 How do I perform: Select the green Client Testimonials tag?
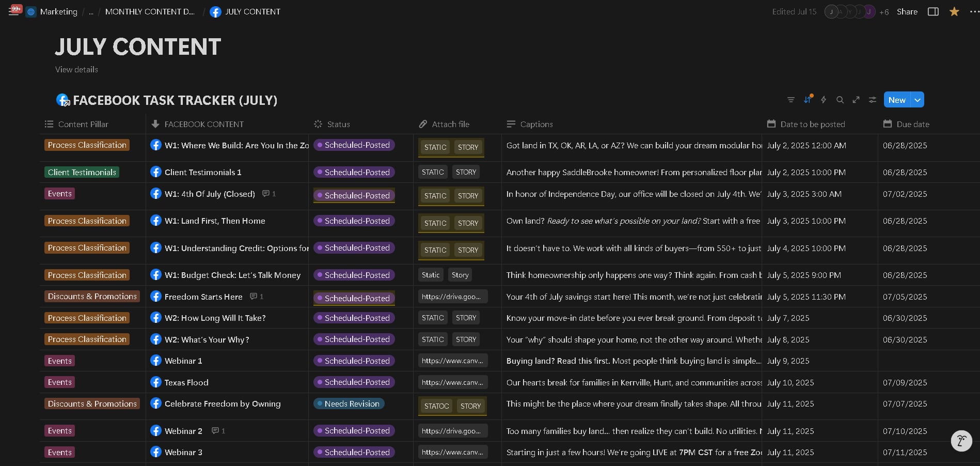(82, 172)
